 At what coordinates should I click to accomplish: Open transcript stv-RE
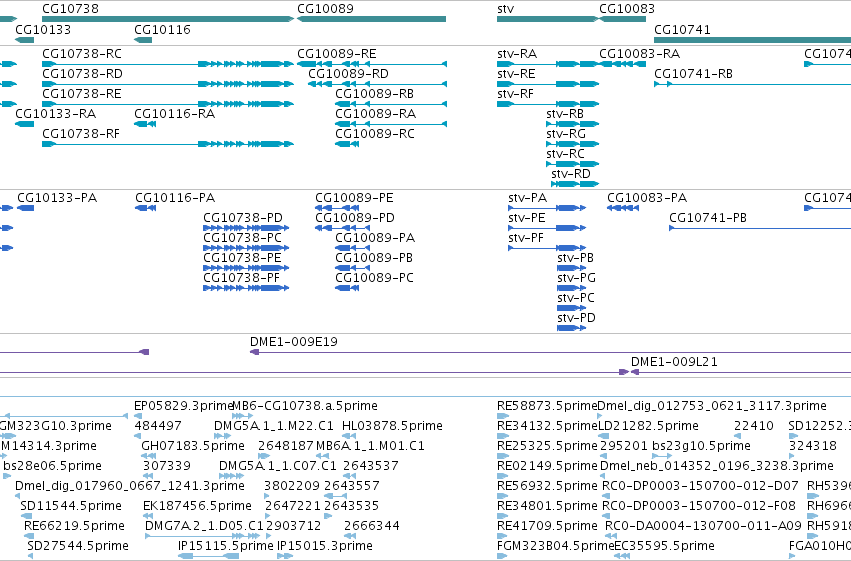point(516,74)
